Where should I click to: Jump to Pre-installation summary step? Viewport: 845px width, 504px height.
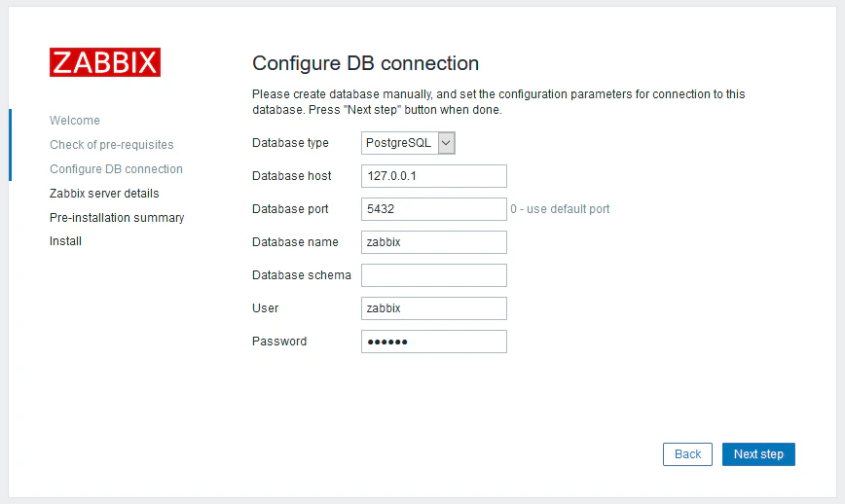click(x=117, y=218)
